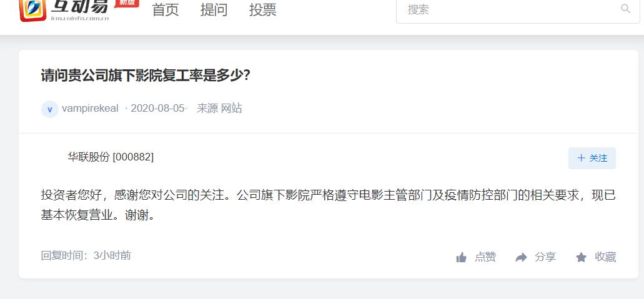Click the 分享 share label
644x299 pixels.
(x=545, y=257)
